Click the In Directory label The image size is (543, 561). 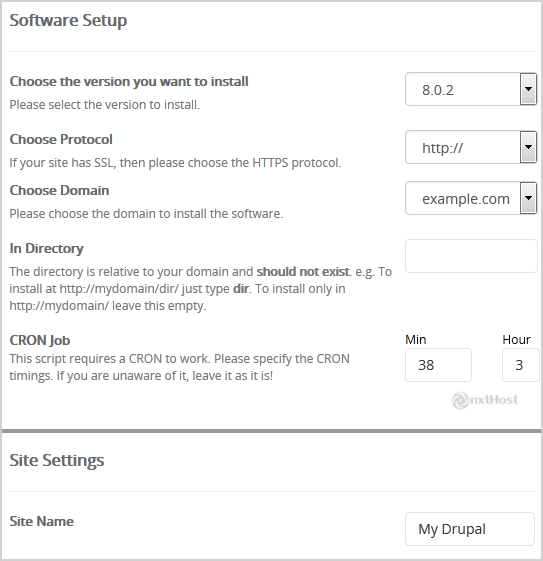coord(47,248)
